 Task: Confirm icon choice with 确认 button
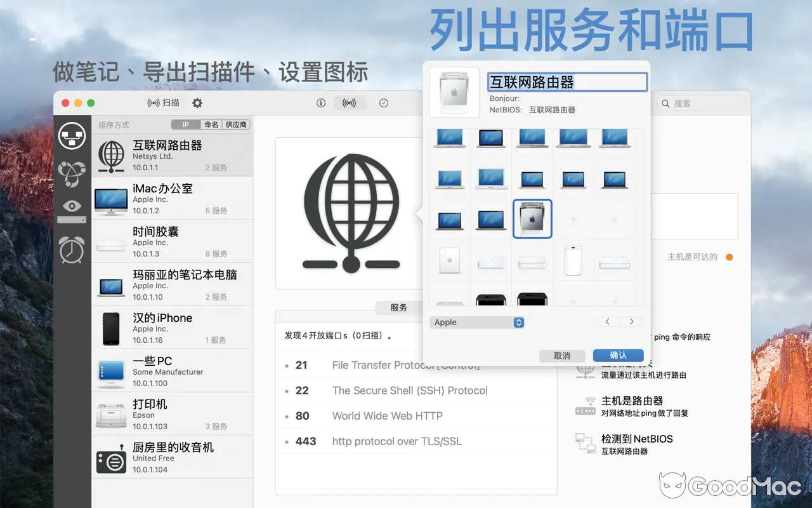(618, 356)
